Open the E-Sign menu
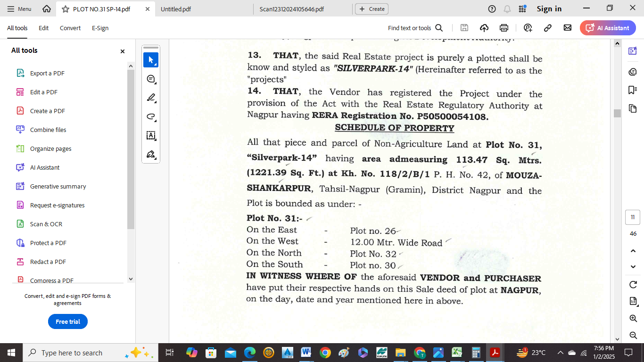644x362 pixels. [100, 28]
